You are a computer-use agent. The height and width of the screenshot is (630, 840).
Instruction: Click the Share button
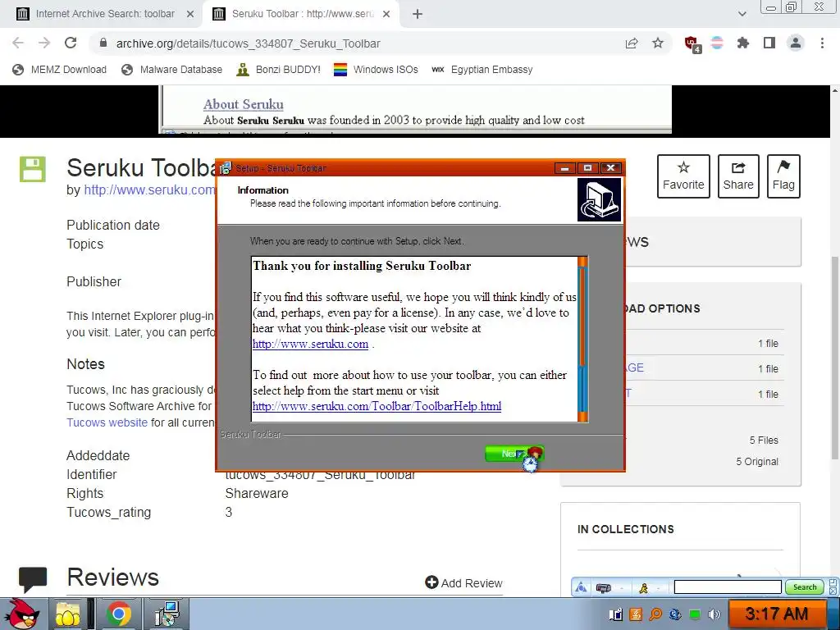[738, 176]
